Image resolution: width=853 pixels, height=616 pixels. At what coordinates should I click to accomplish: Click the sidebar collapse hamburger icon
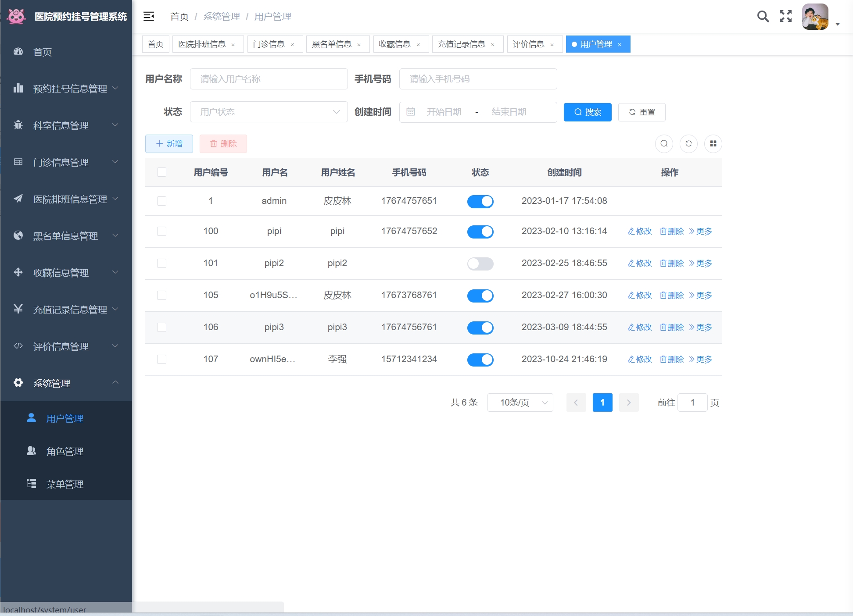[x=149, y=17]
